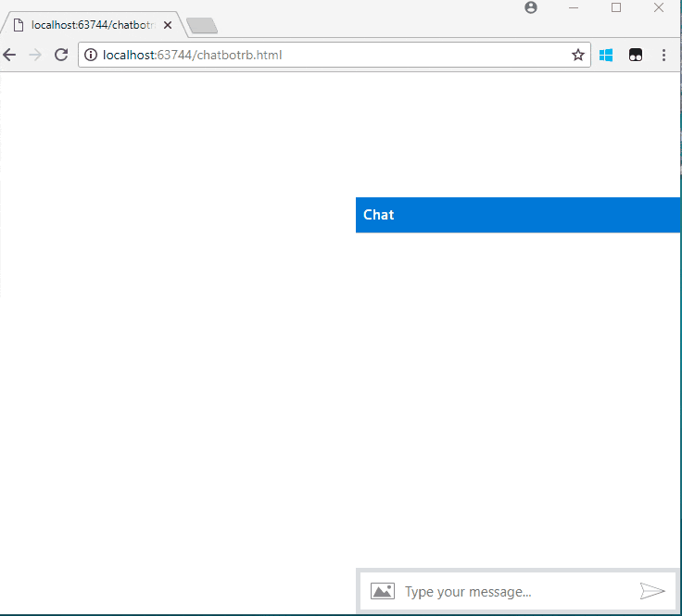
Task: Open the Chrome three-dot menu
Action: (x=663, y=56)
